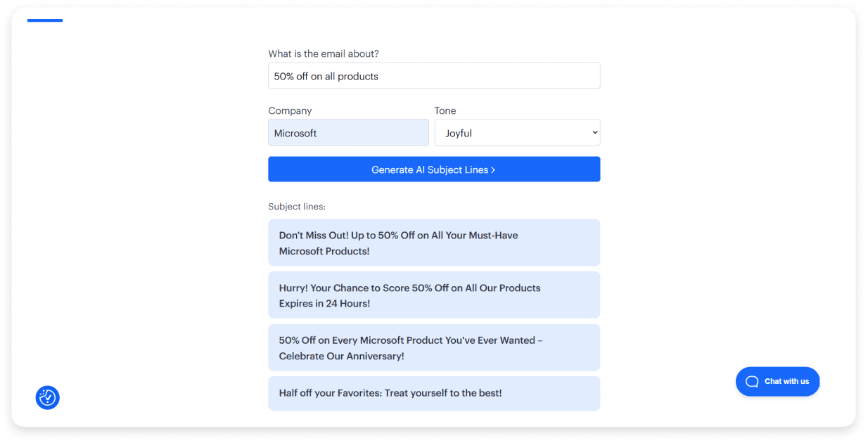868x443 pixels.
Task: Select the Half off your Favorites subject line
Action: tap(434, 393)
